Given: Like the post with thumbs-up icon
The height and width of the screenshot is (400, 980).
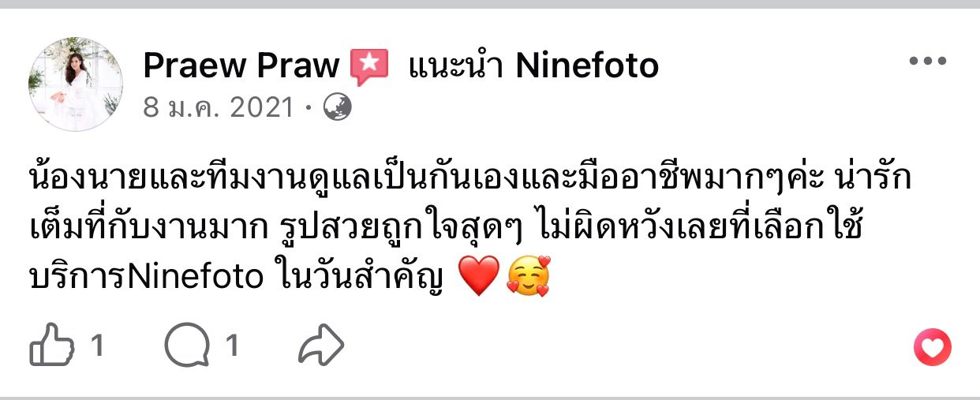Looking at the screenshot, I should 53,346.
